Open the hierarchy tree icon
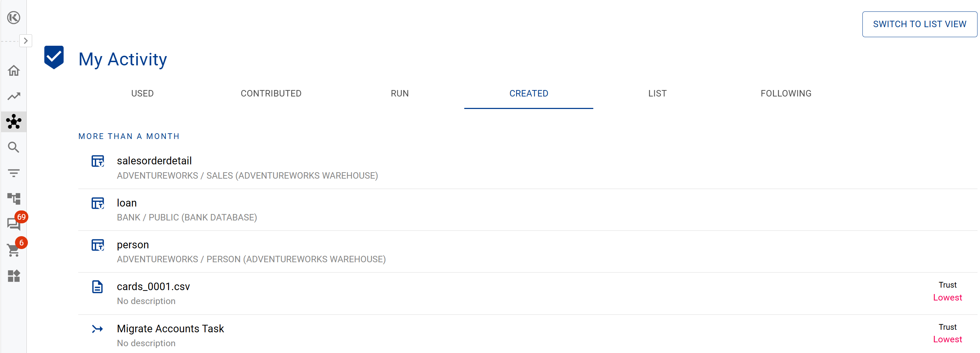 pyautogui.click(x=14, y=199)
